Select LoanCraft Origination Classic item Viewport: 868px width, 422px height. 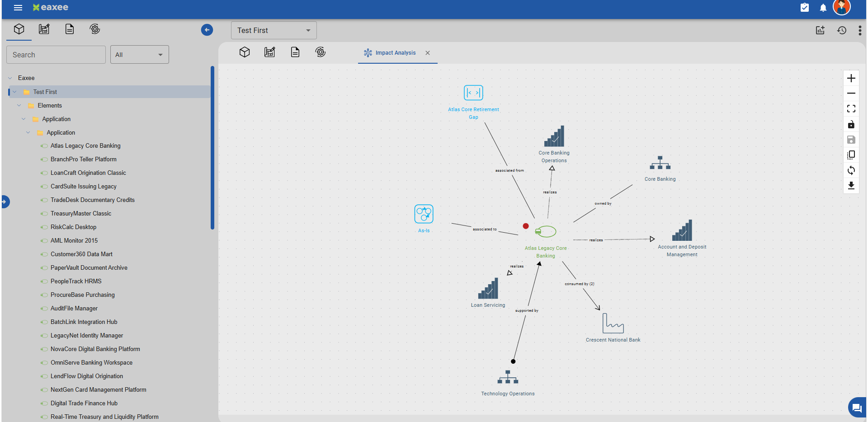pyautogui.click(x=88, y=173)
